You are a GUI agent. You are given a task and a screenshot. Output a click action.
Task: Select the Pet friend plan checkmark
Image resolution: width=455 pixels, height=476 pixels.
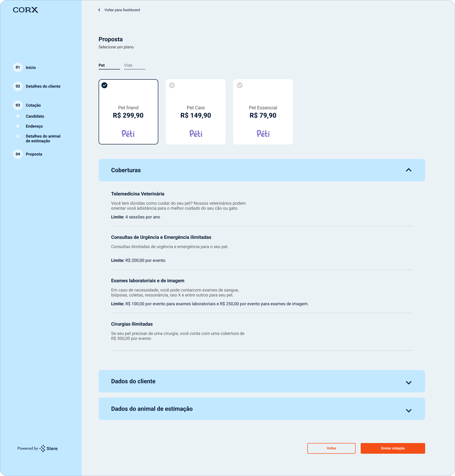click(104, 85)
